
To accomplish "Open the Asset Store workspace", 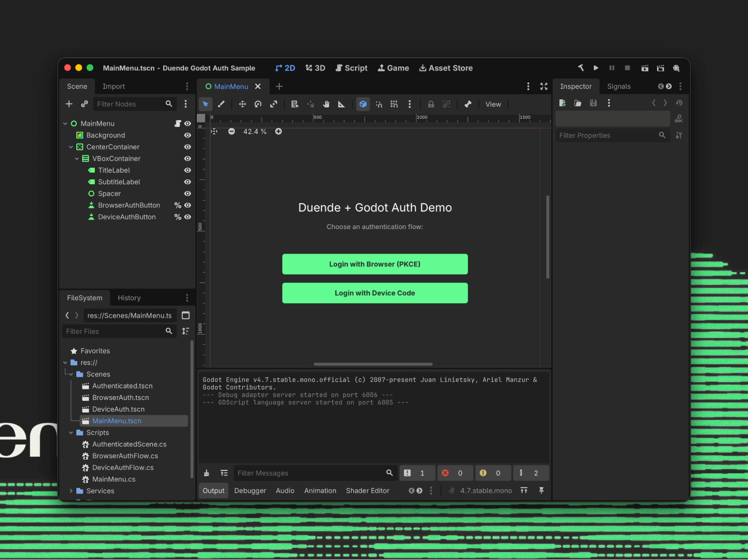I will click(446, 68).
